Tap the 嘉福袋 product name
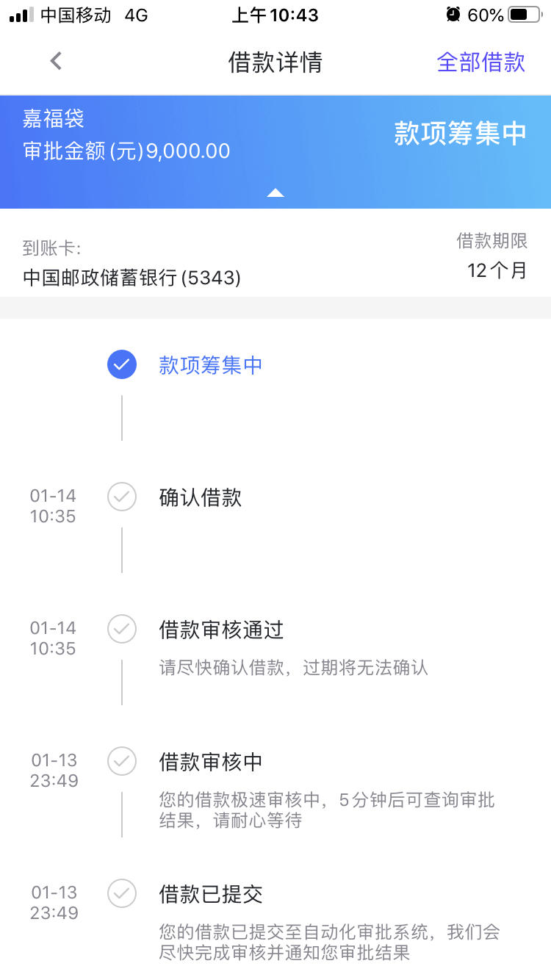This screenshot has height=980, width=551. coord(54,118)
